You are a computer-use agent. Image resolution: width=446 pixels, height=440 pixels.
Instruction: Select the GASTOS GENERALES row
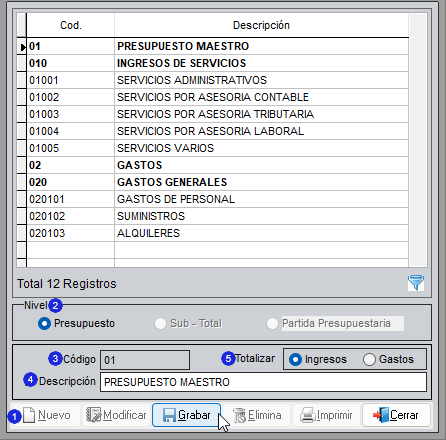(x=217, y=182)
